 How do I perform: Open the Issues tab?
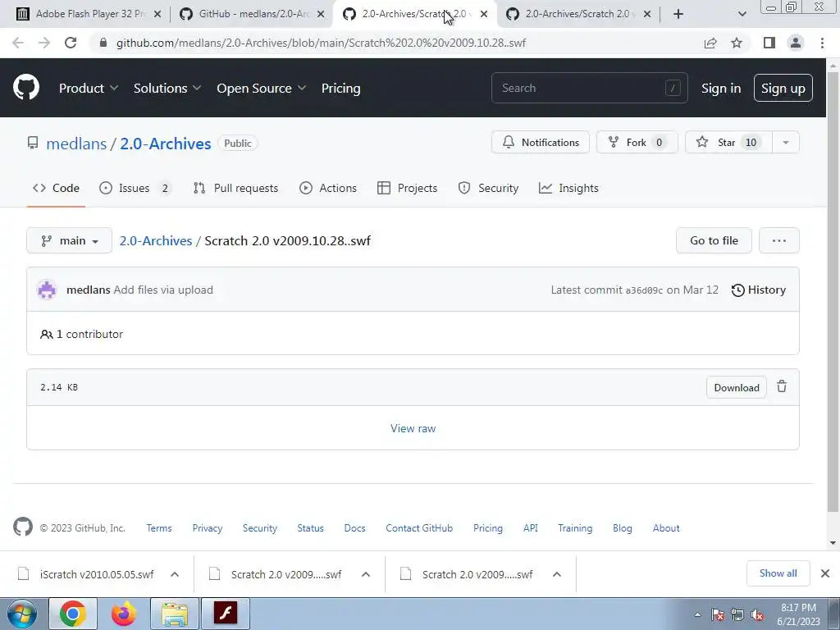pos(135,188)
